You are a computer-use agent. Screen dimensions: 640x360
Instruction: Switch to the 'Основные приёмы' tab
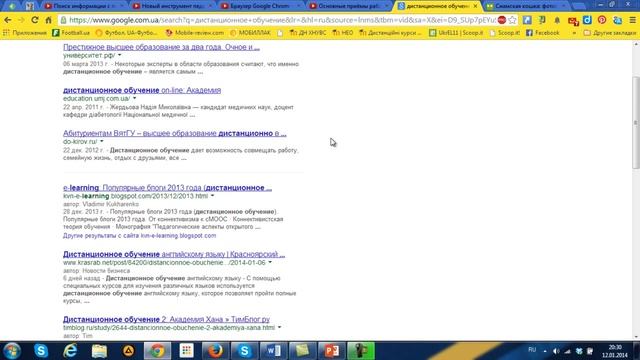[349, 6]
